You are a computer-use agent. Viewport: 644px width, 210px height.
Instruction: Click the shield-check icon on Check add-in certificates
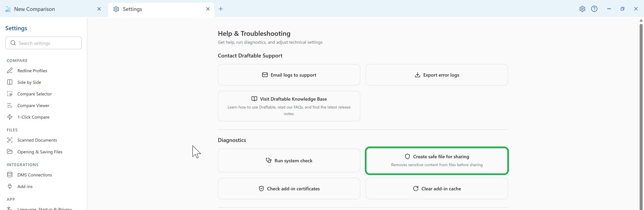[x=261, y=188]
